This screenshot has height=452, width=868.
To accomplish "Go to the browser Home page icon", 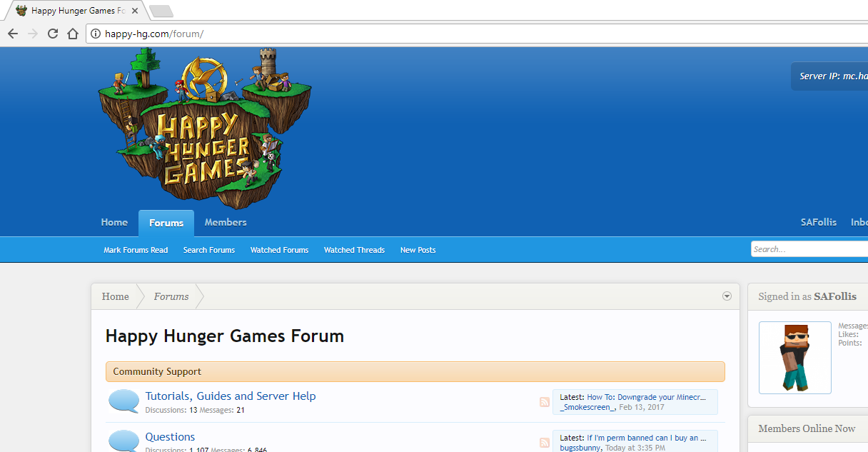I will [72, 34].
